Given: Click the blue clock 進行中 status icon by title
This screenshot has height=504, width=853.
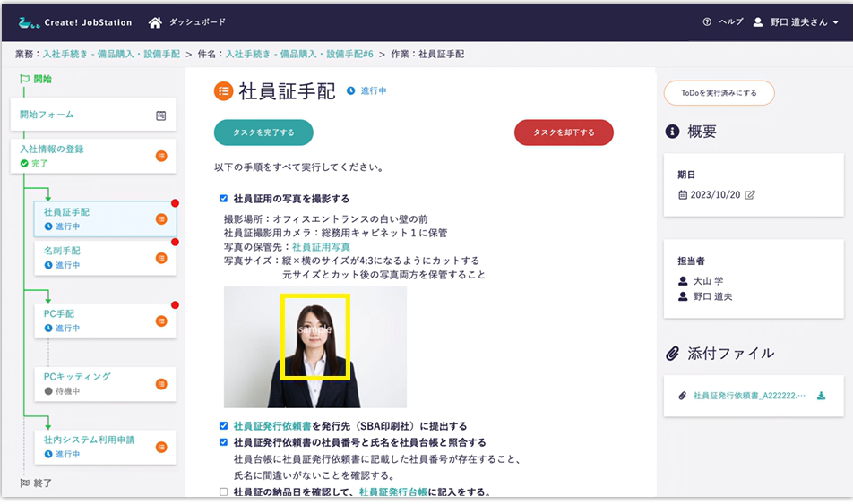Looking at the screenshot, I should [351, 90].
